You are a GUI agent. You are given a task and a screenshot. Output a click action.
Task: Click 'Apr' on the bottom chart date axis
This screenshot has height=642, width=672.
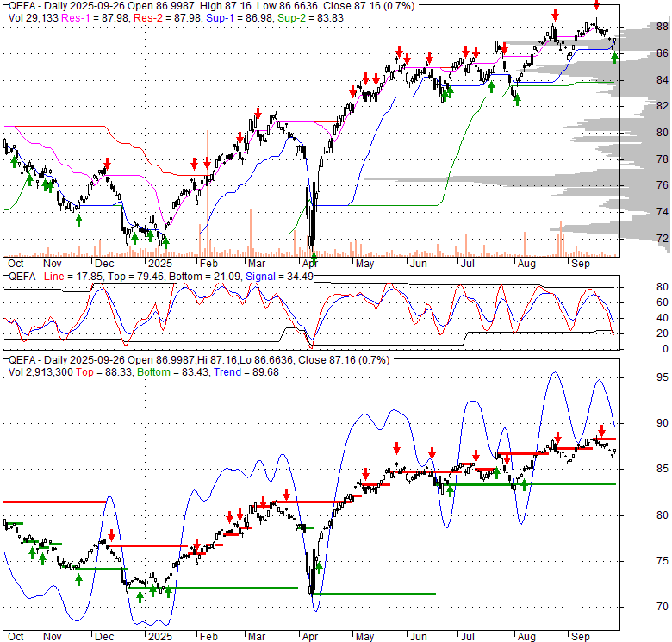coord(310,637)
